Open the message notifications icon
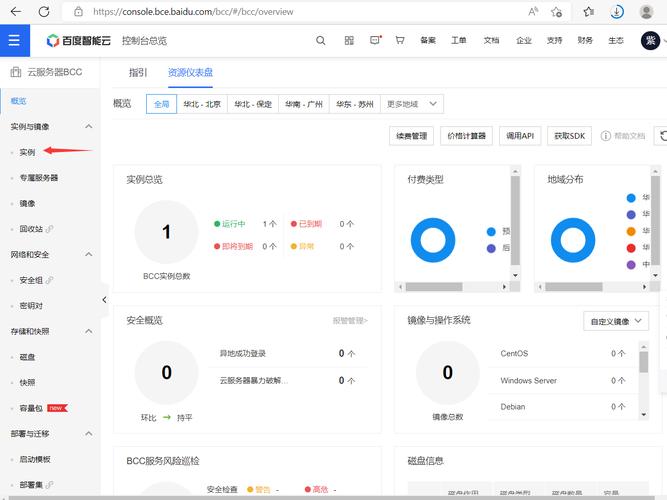The image size is (667, 500). point(375,40)
